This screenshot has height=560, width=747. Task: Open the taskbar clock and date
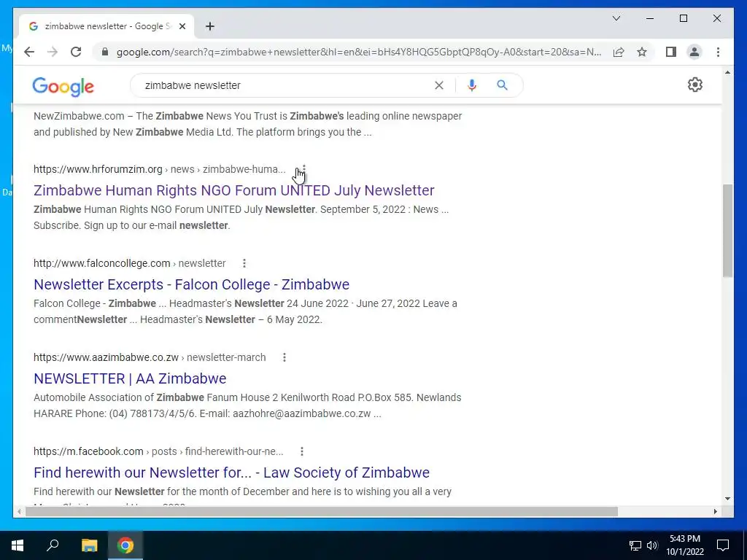(684, 545)
